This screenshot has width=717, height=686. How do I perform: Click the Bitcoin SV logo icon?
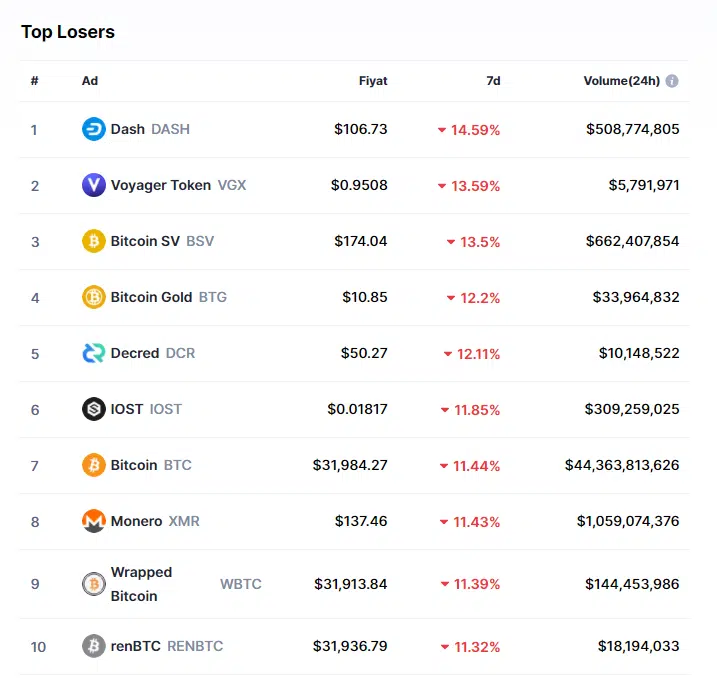[x=93, y=241]
